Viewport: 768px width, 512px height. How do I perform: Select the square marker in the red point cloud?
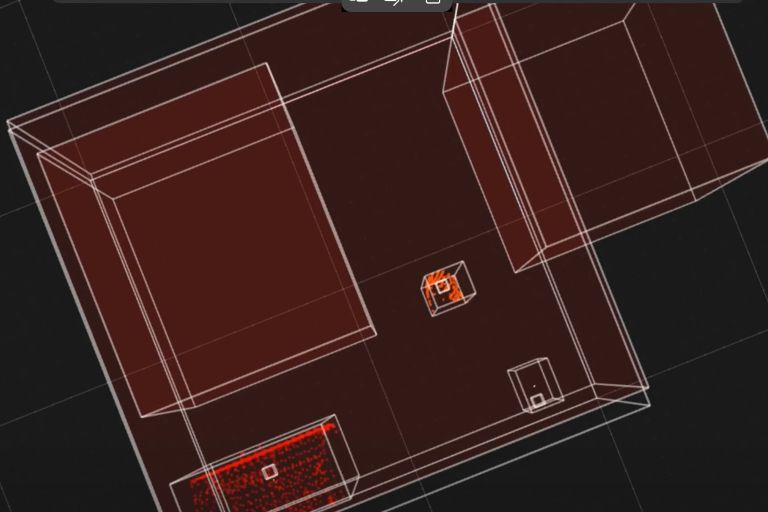(x=269, y=471)
